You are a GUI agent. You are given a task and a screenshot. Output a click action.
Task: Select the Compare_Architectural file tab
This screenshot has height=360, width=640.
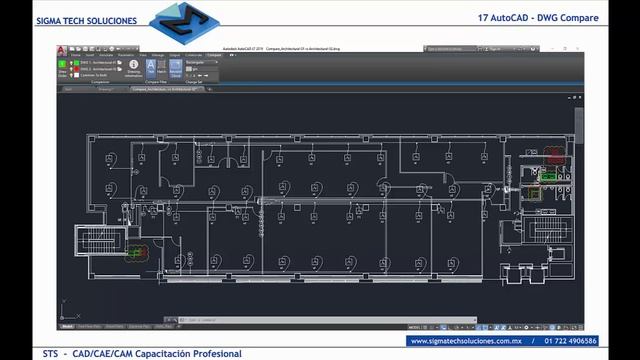(167, 89)
